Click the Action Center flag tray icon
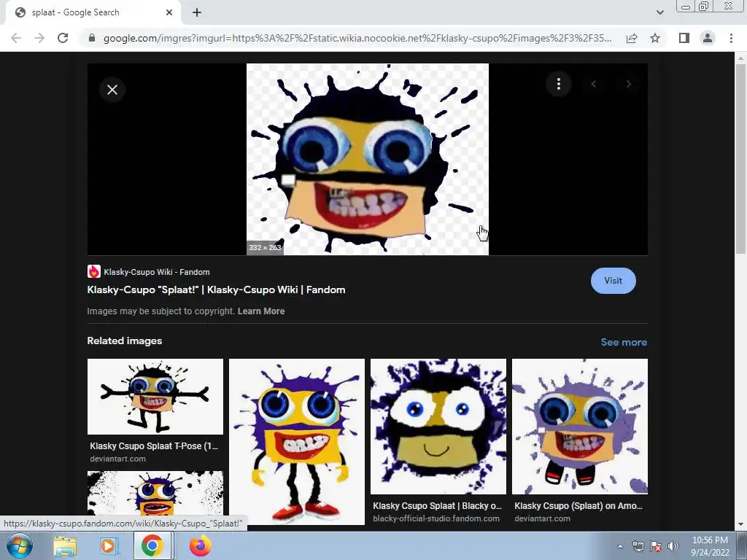This screenshot has width=747, height=560. (656, 546)
